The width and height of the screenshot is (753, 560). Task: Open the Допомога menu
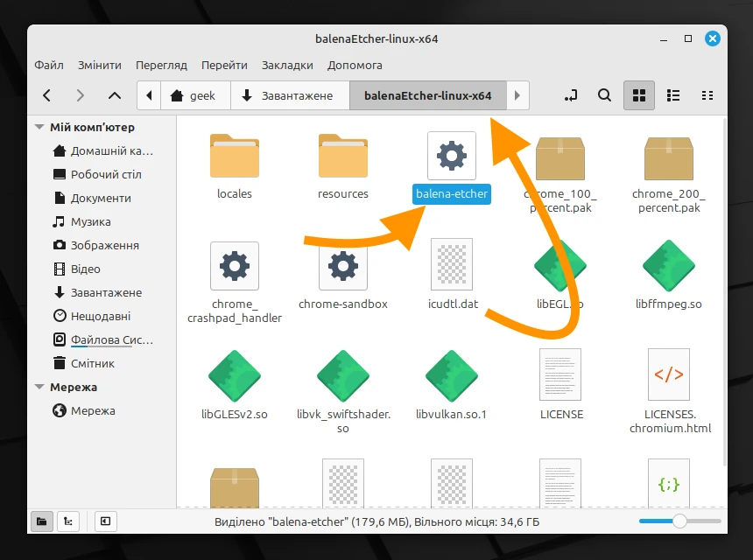point(355,65)
